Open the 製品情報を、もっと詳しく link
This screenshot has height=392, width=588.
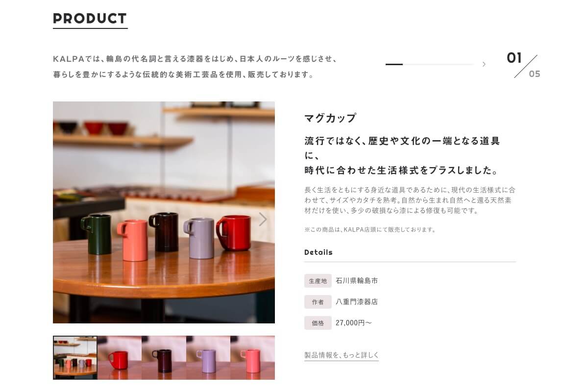[x=342, y=355]
